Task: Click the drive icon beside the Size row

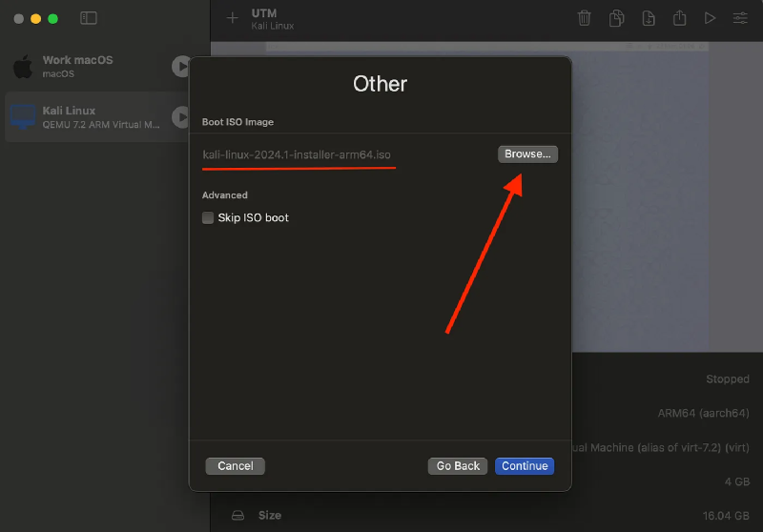Action: tap(237, 515)
